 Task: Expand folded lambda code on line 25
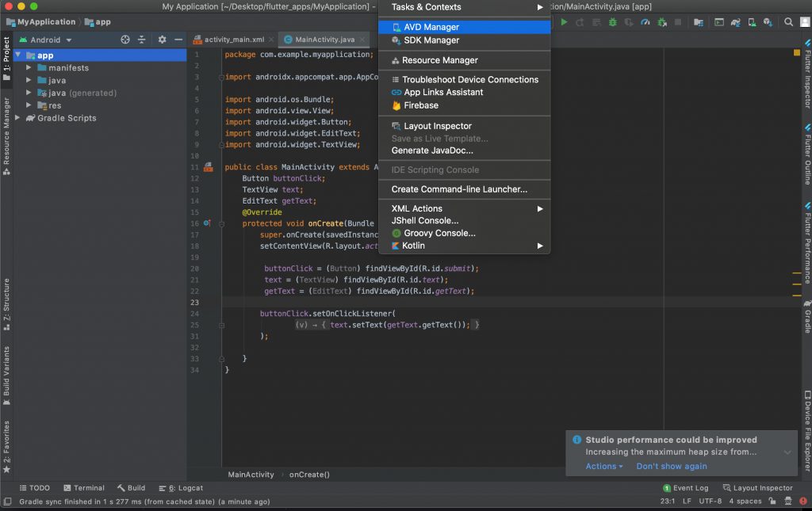[x=221, y=325]
